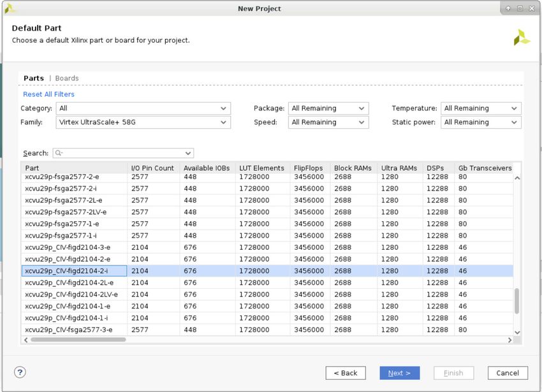Click the down arrow of the table's vertical scrollbar
Image resolution: width=542 pixels, height=392 pixels.
tap(517, 332)
